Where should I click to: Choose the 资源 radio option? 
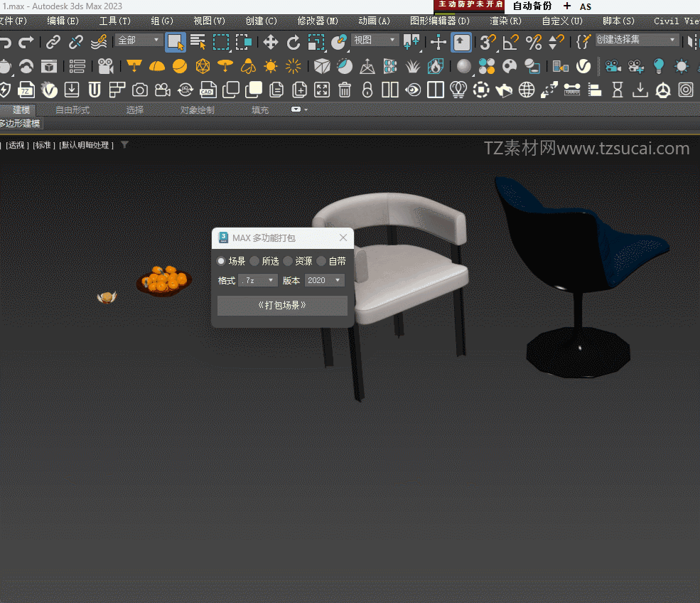pyautogui.click(x=288, y=261)
